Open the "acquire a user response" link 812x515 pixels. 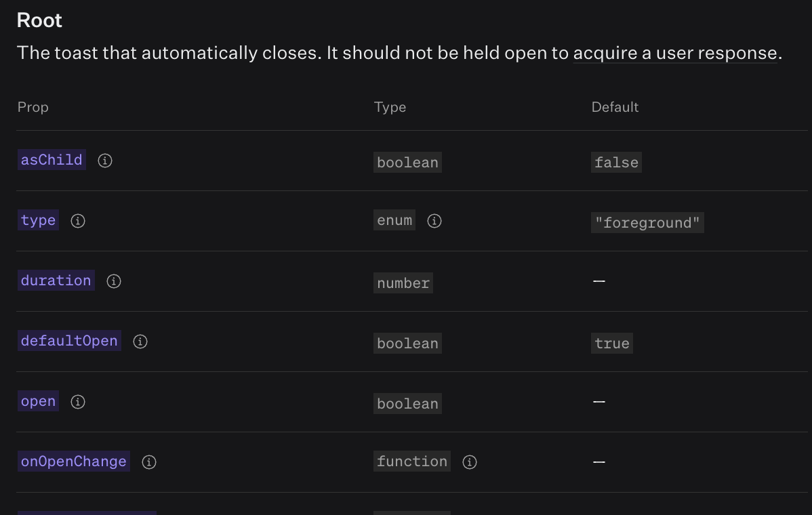[676, 53]
